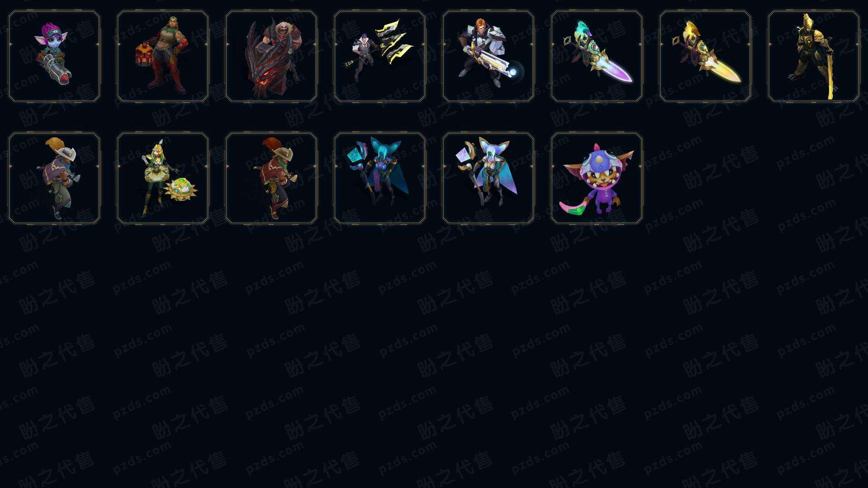This screenshot has width=868, height=488.
Task: Choose the grey-hatted cloaked gunslinger skin
Action: pos(54,178)
